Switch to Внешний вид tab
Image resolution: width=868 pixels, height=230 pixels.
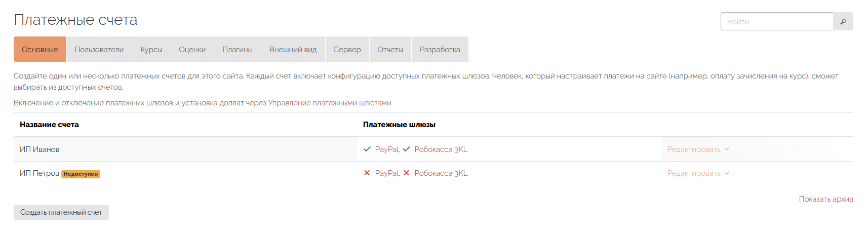(293, 50)
